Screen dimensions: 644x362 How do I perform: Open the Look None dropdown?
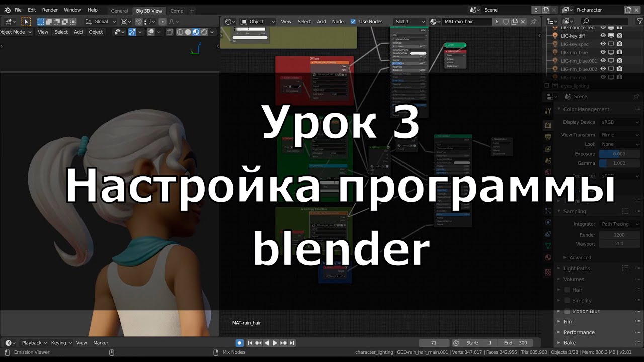620,144
